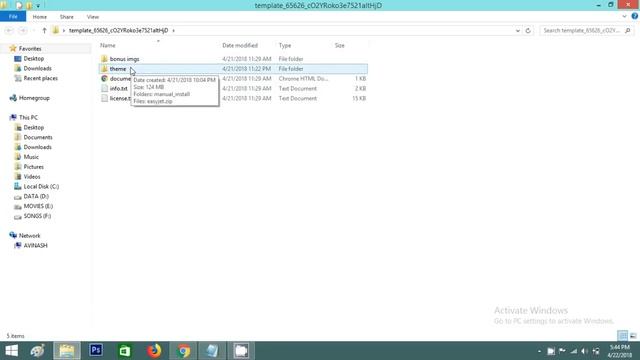640x360 pixels.
Task: Click the Forward navigation arrow
Action: click(x=23, y=31)
